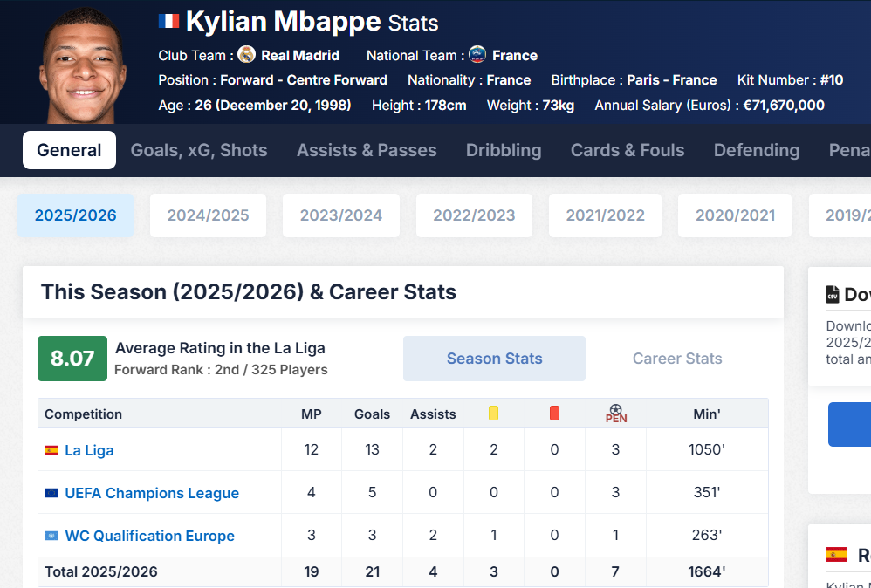Open the Goals, xG, Shots tab

199,150
